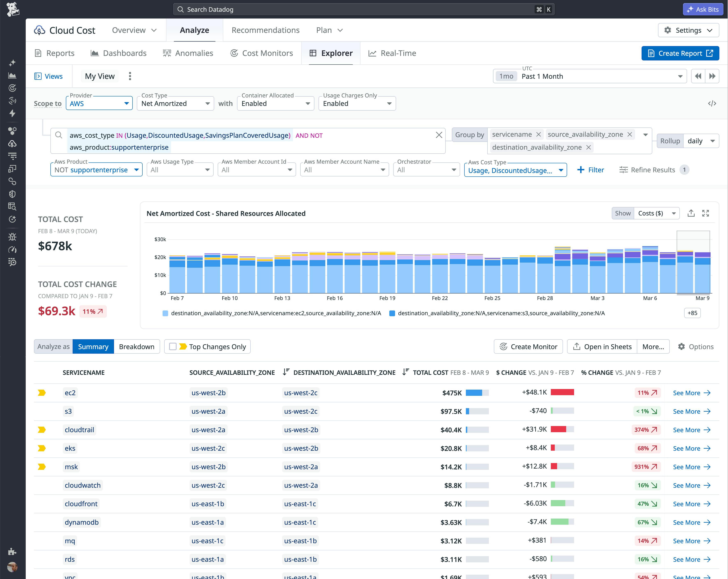
Task: Open the Past 1 Month time range selector
Action: (x=589, y=76)
